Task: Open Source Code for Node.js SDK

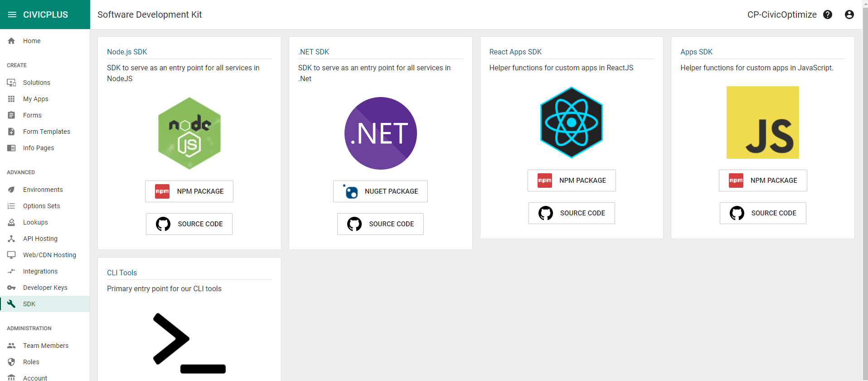Action: click(189, 224)
